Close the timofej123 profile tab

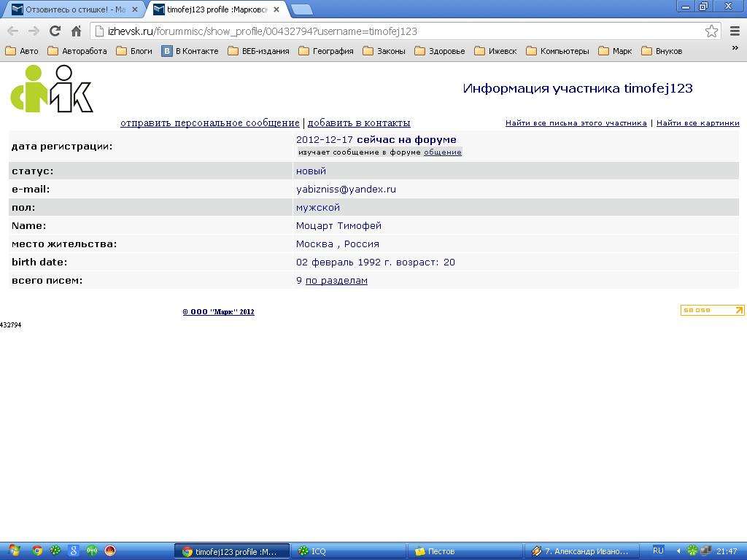[276, 10]
